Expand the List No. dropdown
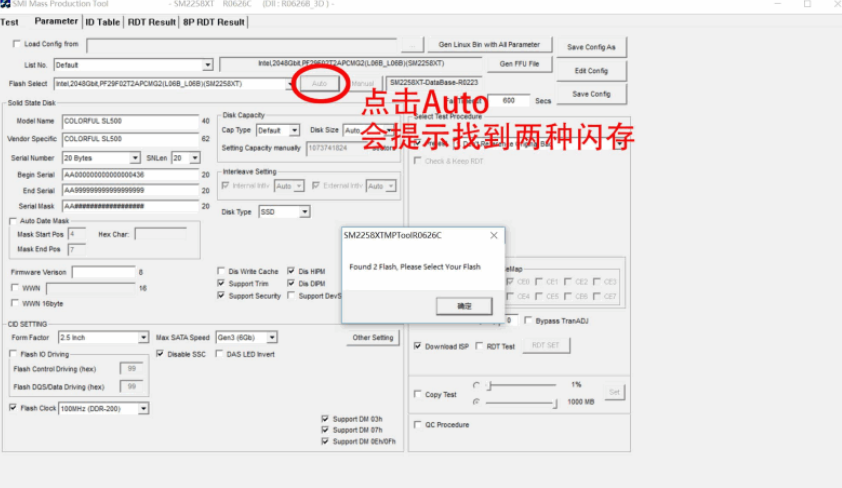This screenshot has width=842, height=488. pyautogui.click(x=207, y=65)
